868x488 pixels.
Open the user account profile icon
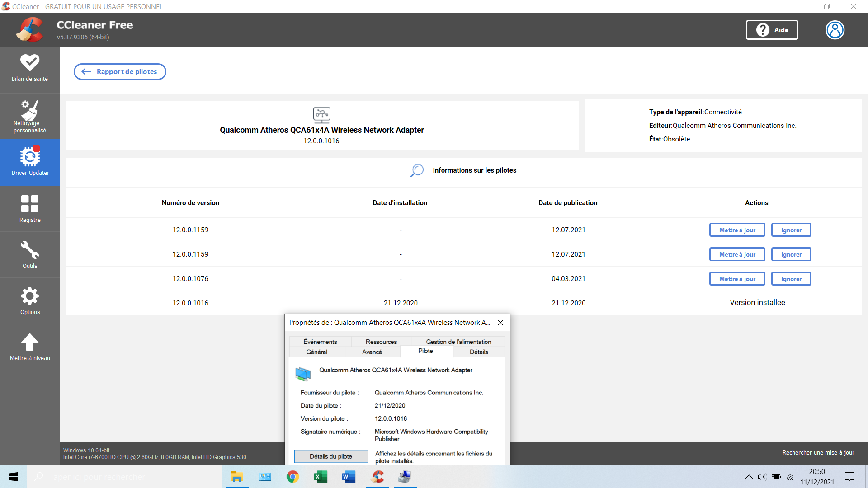(835, 30)
